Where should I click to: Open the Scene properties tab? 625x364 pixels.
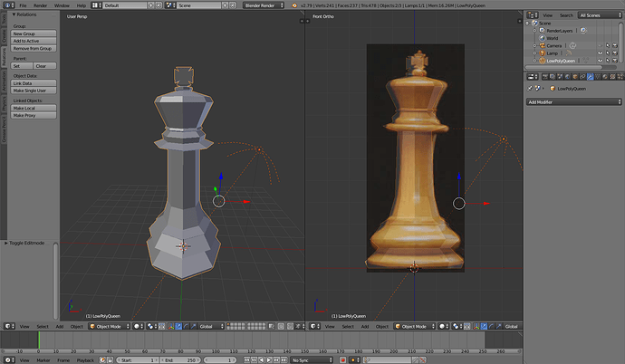[560, 77]
